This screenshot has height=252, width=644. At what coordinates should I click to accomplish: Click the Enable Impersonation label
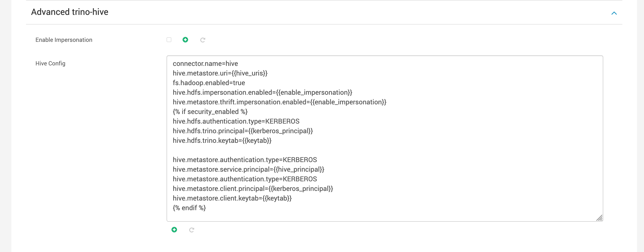tap(64, 40)
